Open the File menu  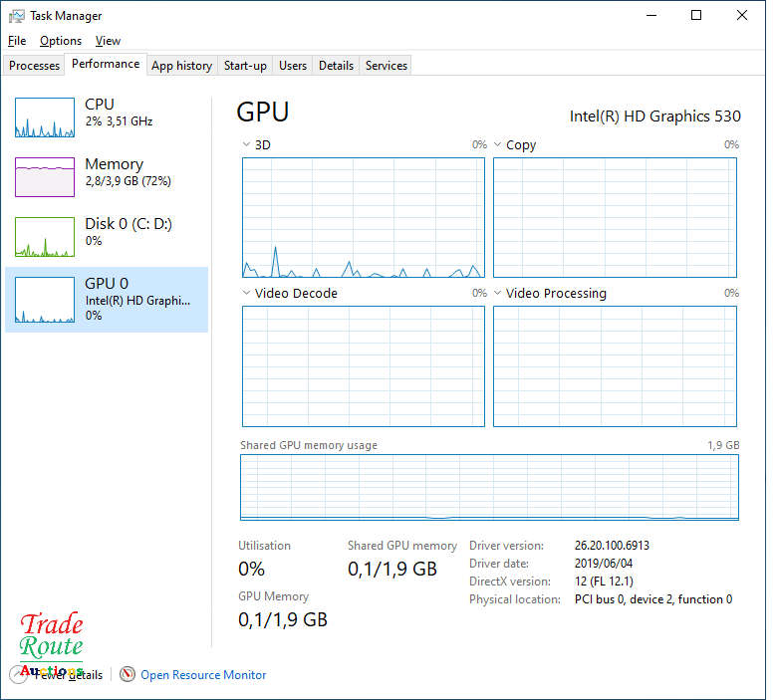coord(17,41)
